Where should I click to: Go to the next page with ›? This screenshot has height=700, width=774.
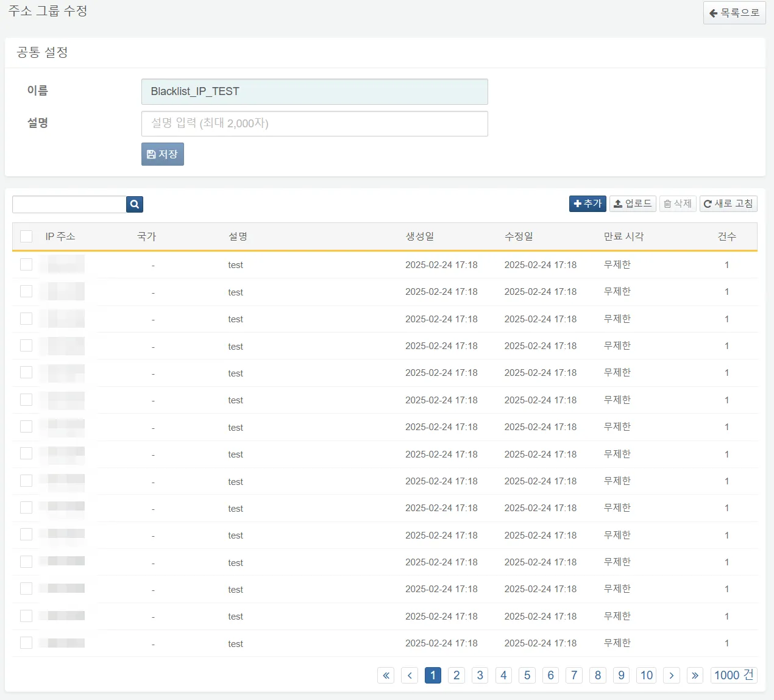(x=672, y=675)
